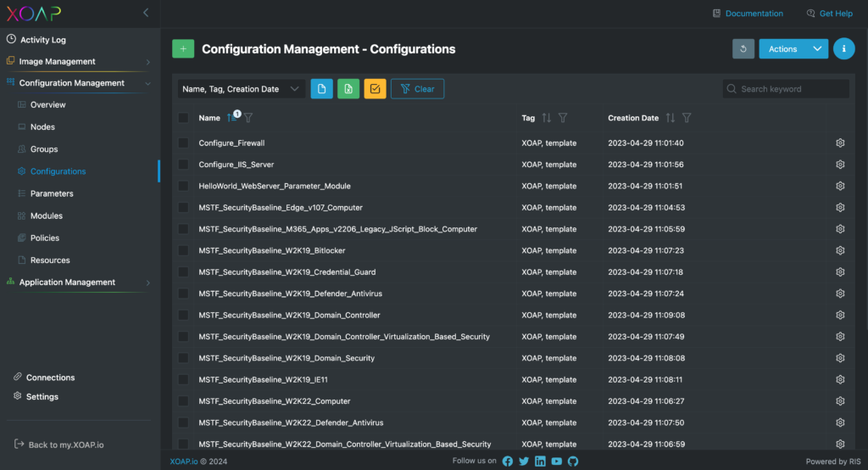Open the blue info circle button
The image size is (868, 470).
point(843,48)
